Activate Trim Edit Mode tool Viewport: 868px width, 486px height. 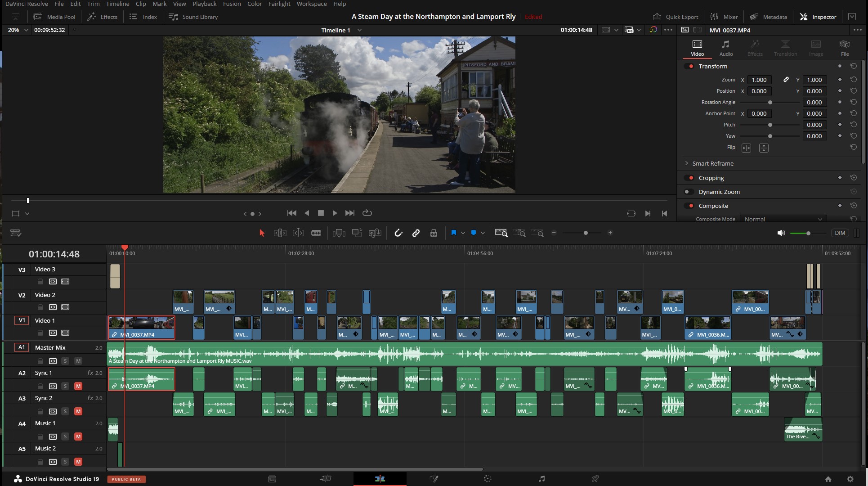[x=280, y=233]
